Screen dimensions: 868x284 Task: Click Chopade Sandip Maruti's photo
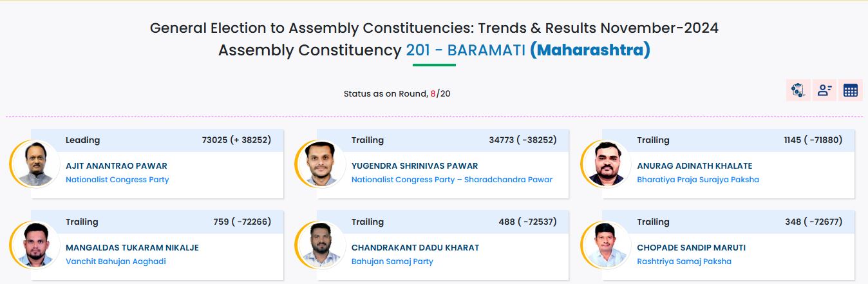[x=604, y=245]
